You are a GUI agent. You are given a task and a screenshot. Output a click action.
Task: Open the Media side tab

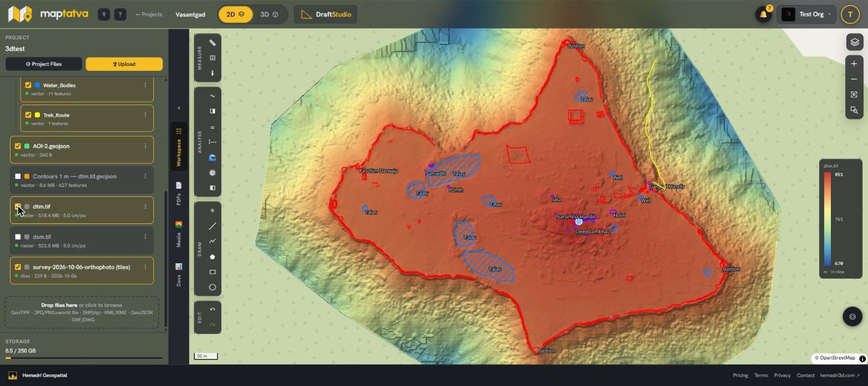pyautogui.click(x=178, y=234)
